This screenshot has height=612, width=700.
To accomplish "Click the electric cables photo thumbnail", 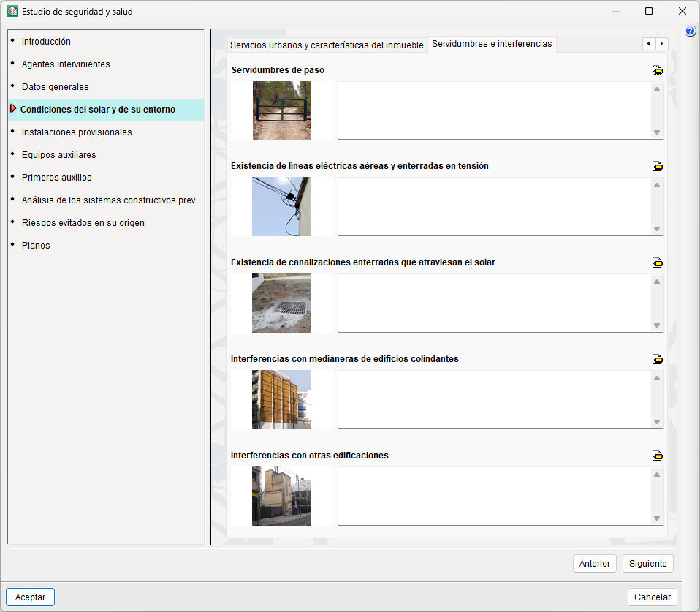I will point(282,206).
